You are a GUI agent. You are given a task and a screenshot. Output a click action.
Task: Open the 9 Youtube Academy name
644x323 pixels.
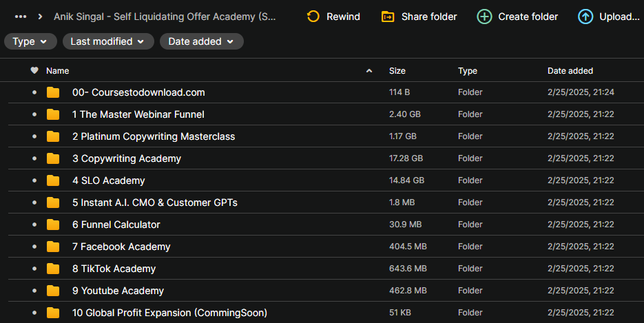click(118, 291)
